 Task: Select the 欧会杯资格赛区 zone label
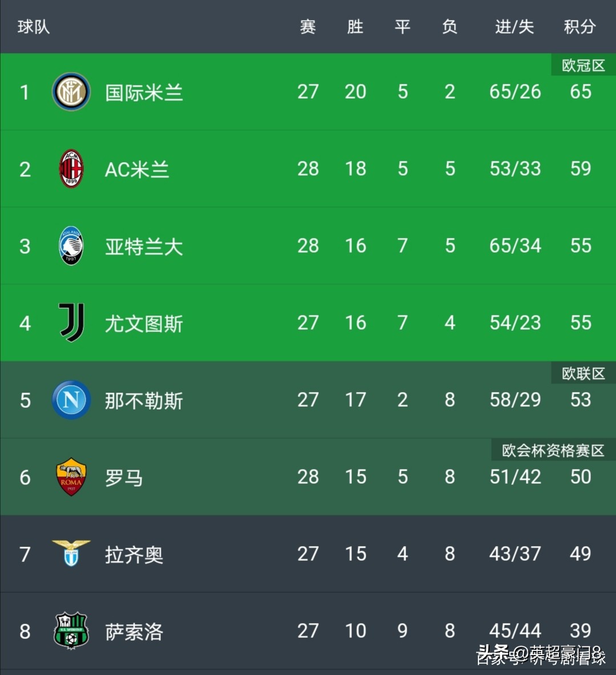(553, 451)
